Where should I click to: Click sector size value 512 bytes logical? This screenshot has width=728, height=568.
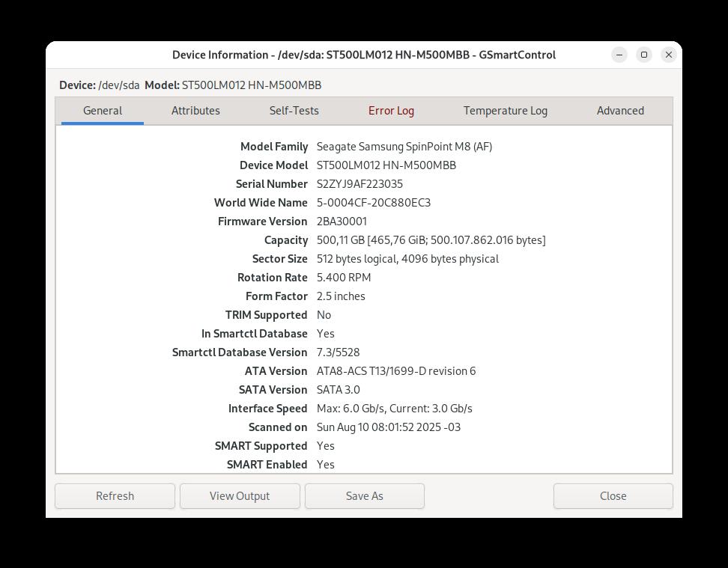407,259
